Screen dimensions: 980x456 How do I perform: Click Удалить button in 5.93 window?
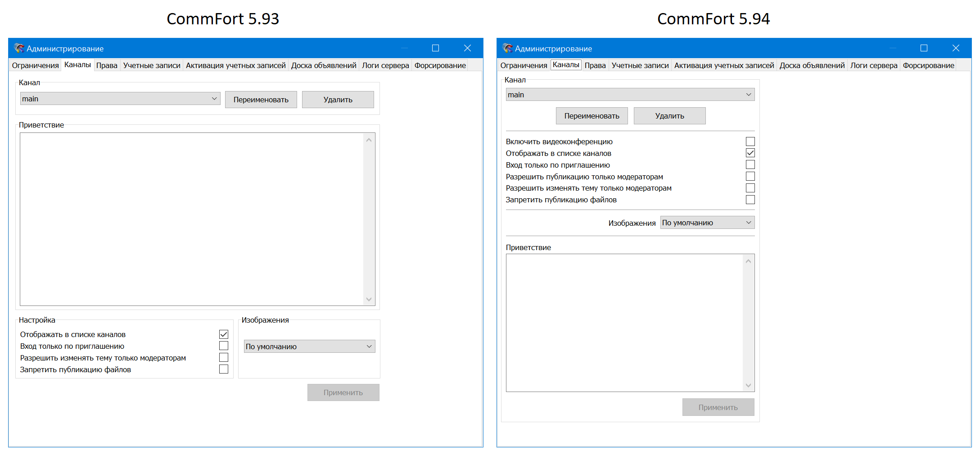click(x=338, y=100)
